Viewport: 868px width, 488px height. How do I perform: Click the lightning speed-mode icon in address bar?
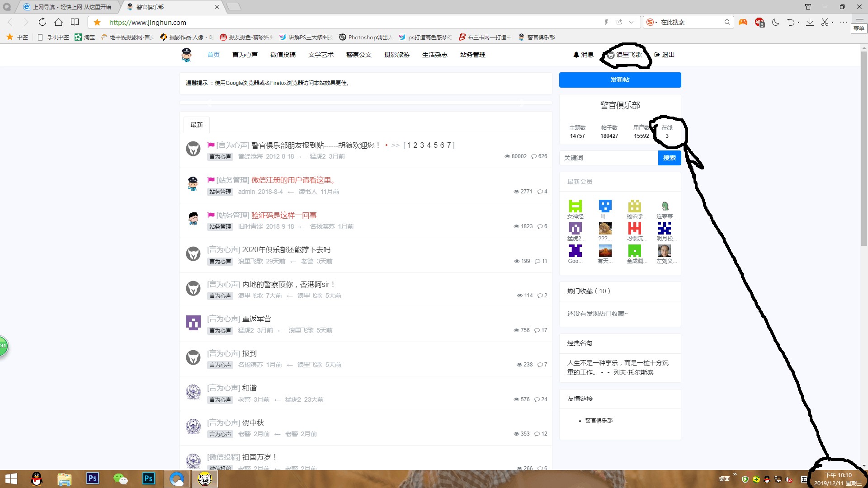(x=606, y=22)
